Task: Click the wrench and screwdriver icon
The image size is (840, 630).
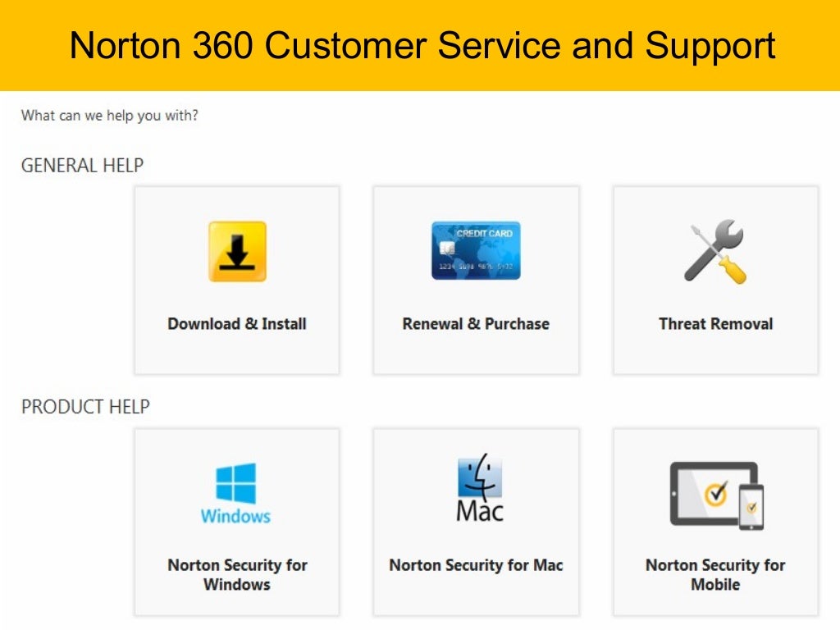Action: point(715,251)
